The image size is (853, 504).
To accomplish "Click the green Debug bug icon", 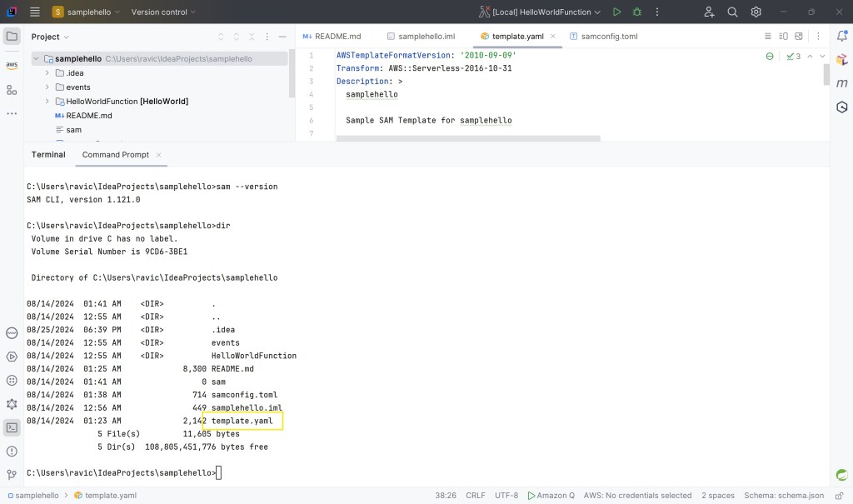I will pyautogui.click(x=637, y=12).
